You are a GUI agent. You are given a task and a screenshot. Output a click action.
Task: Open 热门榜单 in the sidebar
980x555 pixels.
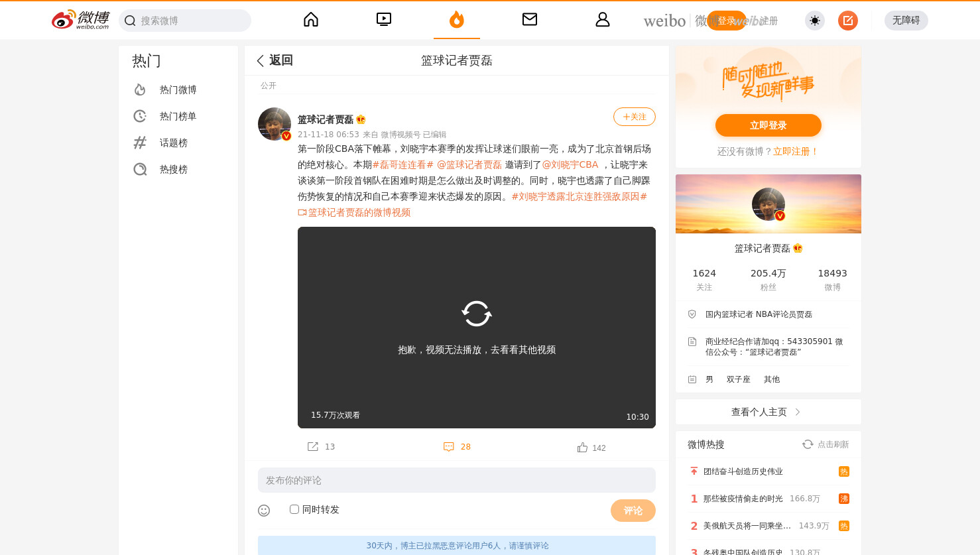(178, 116)
